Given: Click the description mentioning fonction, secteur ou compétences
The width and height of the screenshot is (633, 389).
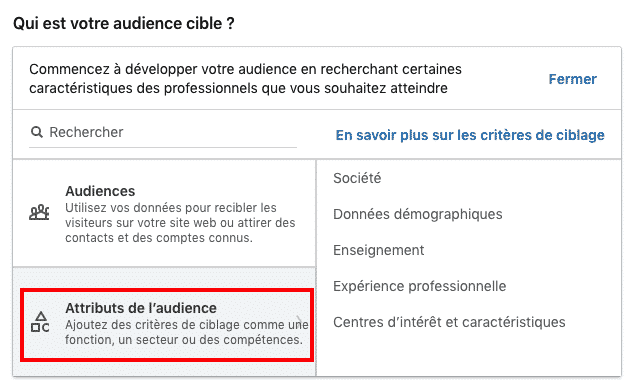Looking at the screenshot, I should coord(187,333).
